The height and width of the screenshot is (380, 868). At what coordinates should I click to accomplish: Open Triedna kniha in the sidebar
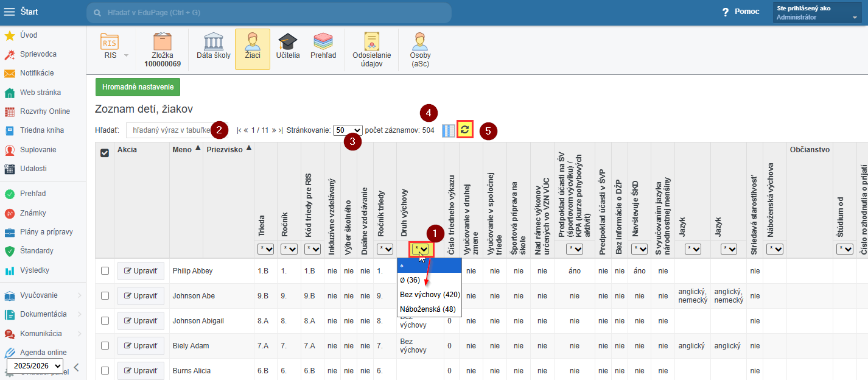click(x=41, y=130)
